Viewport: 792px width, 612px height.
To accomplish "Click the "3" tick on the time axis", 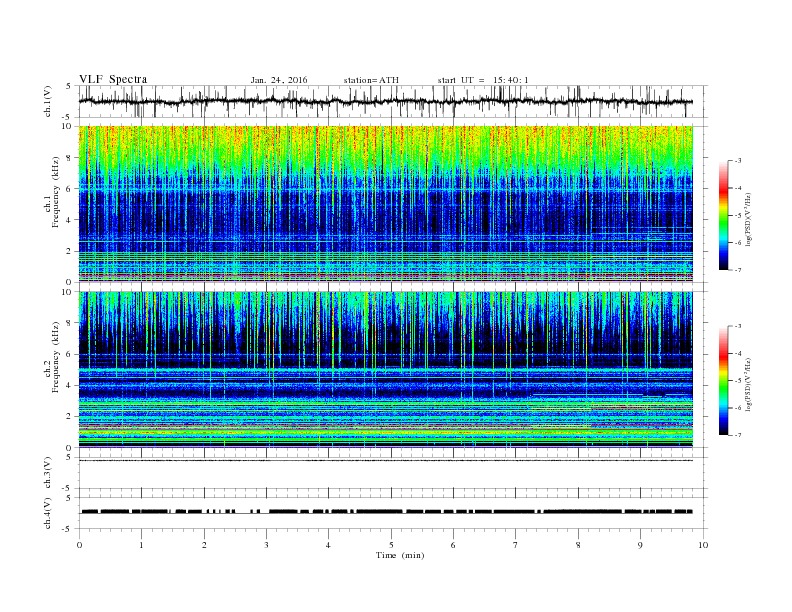I will point(266,545).
